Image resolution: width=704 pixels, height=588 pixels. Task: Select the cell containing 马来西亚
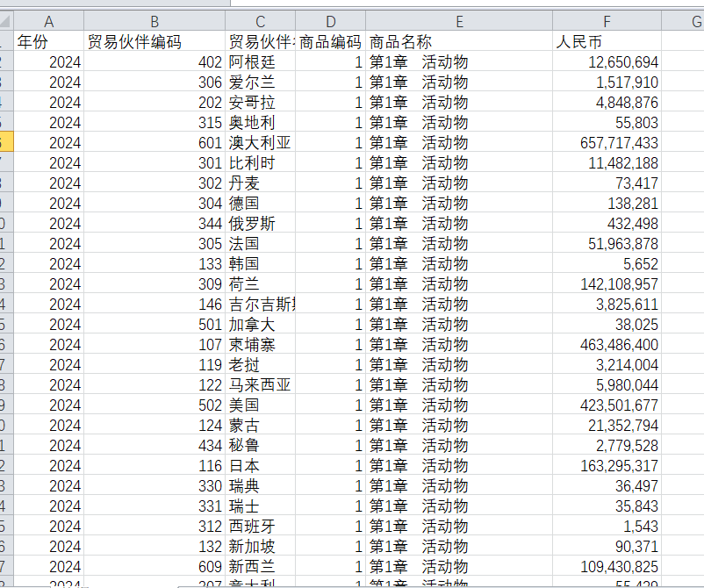tap(260, 384)
